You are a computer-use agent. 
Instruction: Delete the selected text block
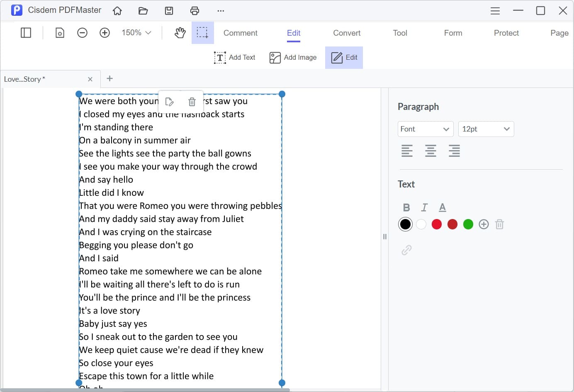(x=192, y=102)
